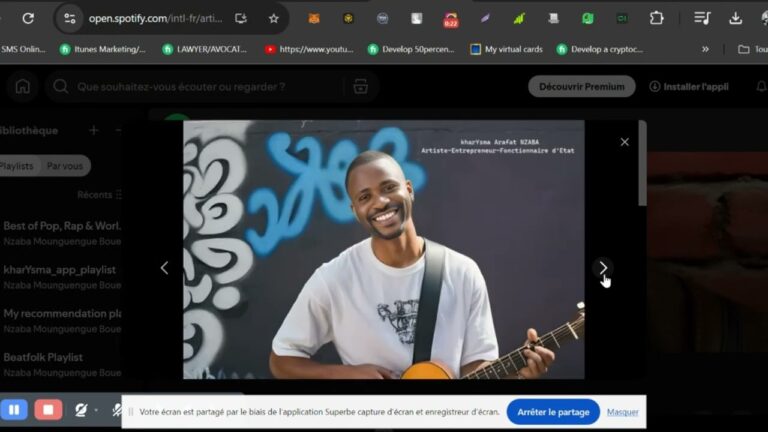Click install app icon in address bar
The height and width of the screenshot is (432, 768).
(x=240, y=19)
